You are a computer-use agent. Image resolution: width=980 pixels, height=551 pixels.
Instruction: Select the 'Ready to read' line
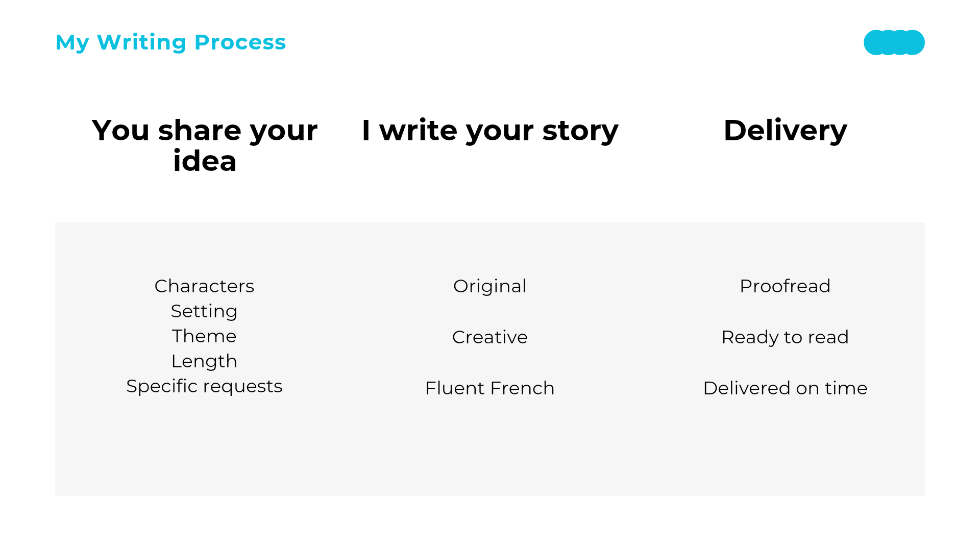785,337
